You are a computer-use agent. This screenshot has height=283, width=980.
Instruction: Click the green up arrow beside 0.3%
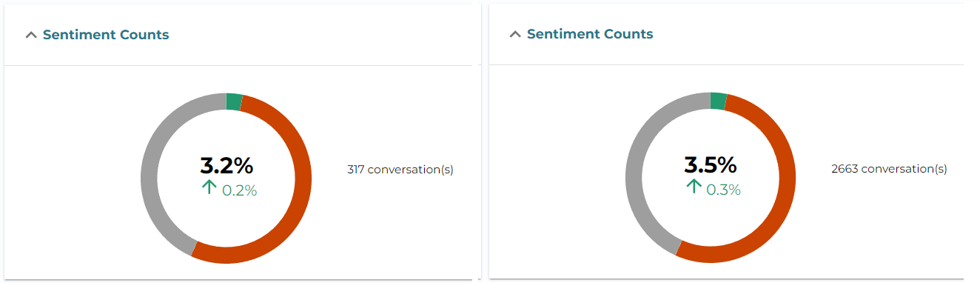coord(693,187)
